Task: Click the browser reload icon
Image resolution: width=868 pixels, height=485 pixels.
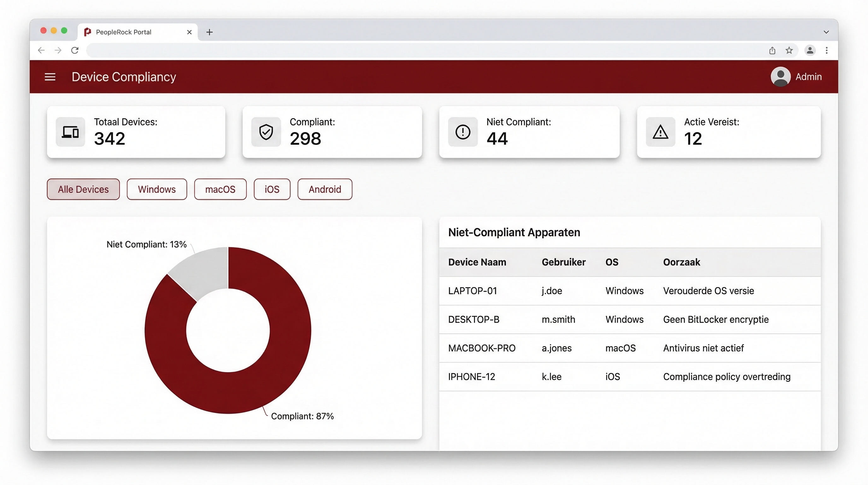Action: (75, 50)
